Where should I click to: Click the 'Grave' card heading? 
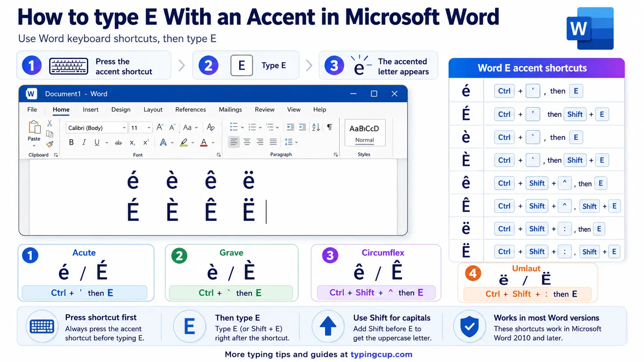pyautogui.click(x=231, y=253)
